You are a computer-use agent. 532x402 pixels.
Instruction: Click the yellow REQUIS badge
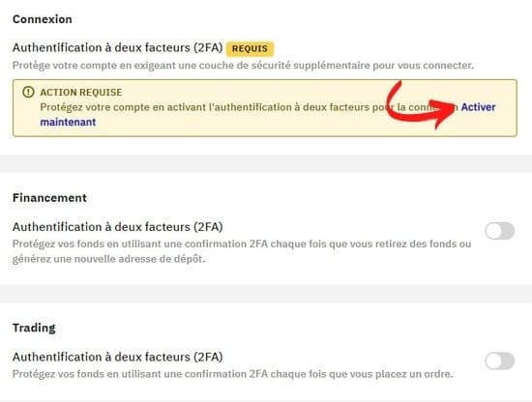pos(250,48)
